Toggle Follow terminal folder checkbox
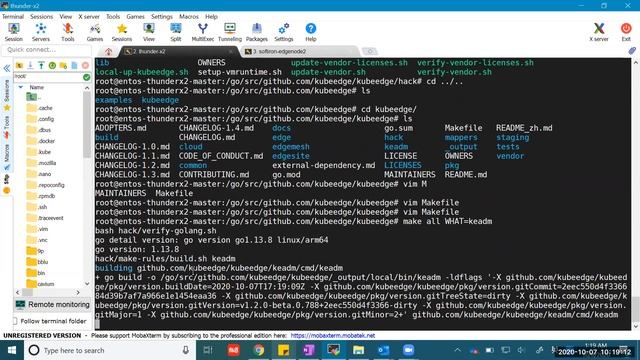 [15, 321]
